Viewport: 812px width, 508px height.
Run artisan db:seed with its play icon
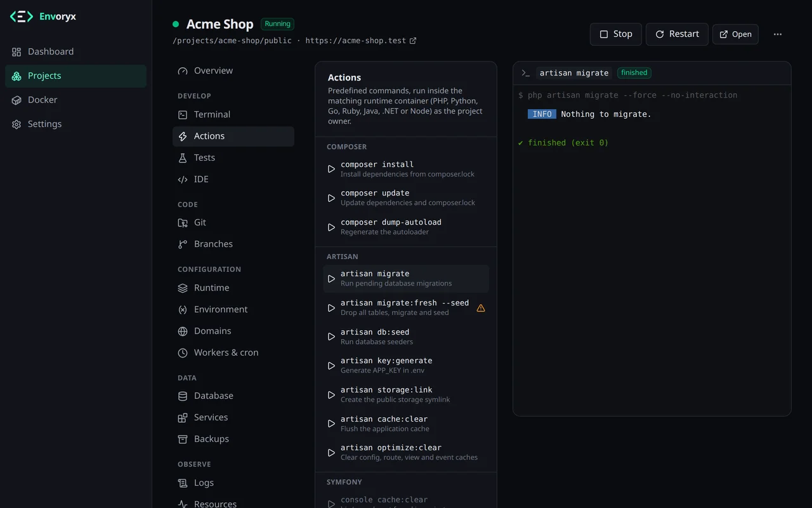(331, 337)
